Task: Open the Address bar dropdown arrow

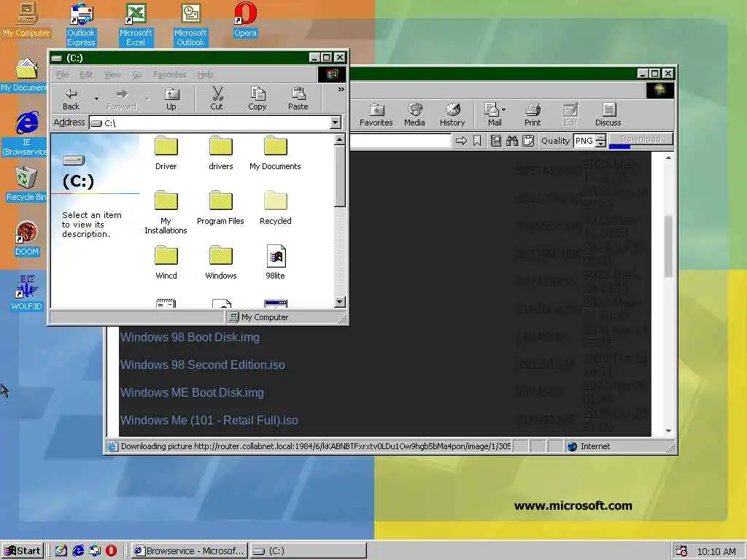Action: (x=336, y=122)
